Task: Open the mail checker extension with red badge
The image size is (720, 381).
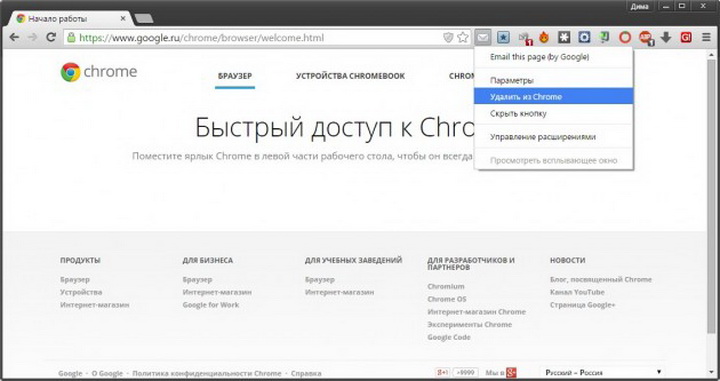Action: [524, 38]
